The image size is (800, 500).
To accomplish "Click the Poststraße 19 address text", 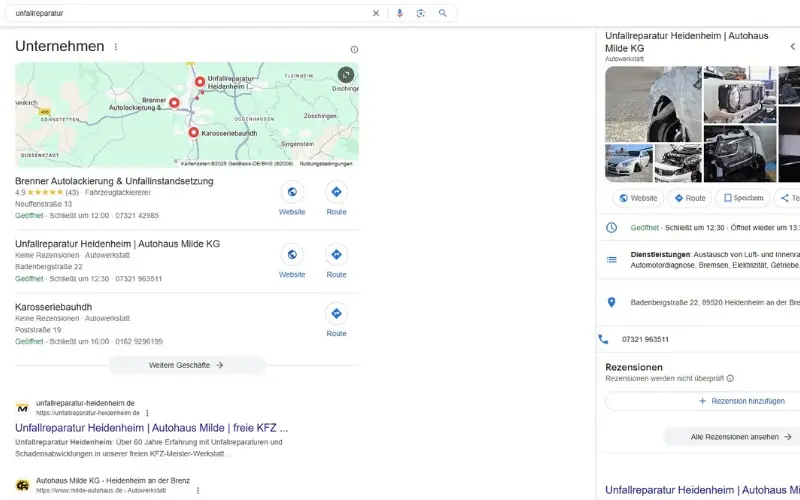I will [38, 330].
